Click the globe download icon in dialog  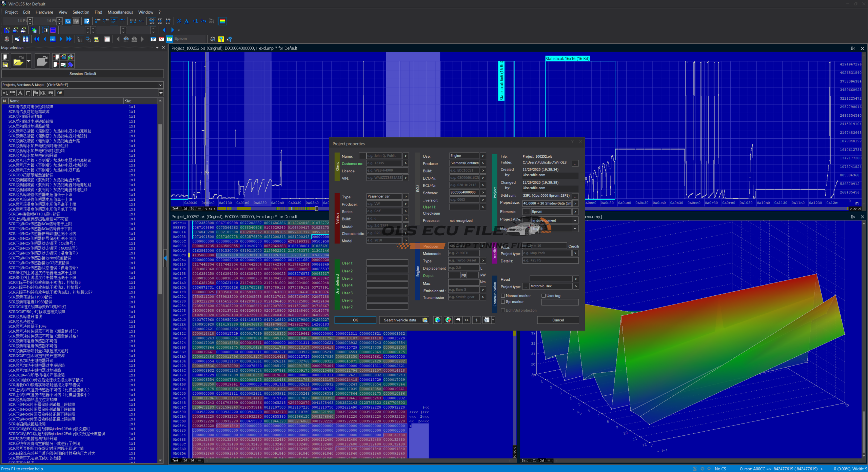[437, 320]
